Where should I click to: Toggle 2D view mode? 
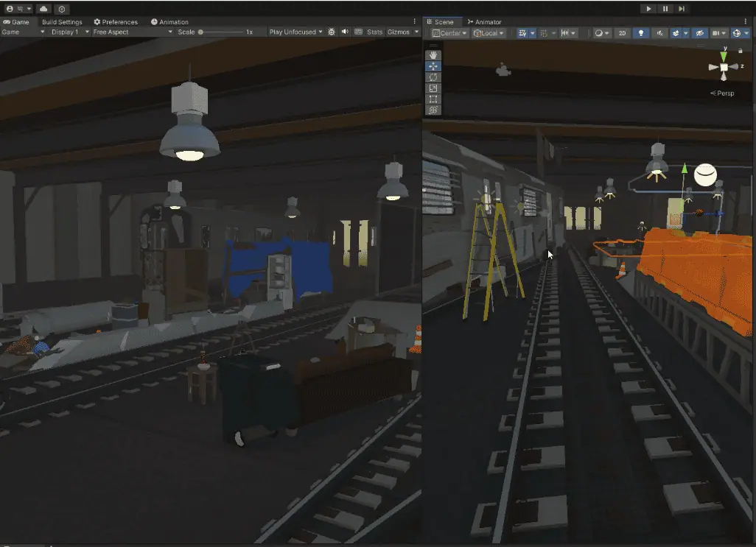(622, 33)
